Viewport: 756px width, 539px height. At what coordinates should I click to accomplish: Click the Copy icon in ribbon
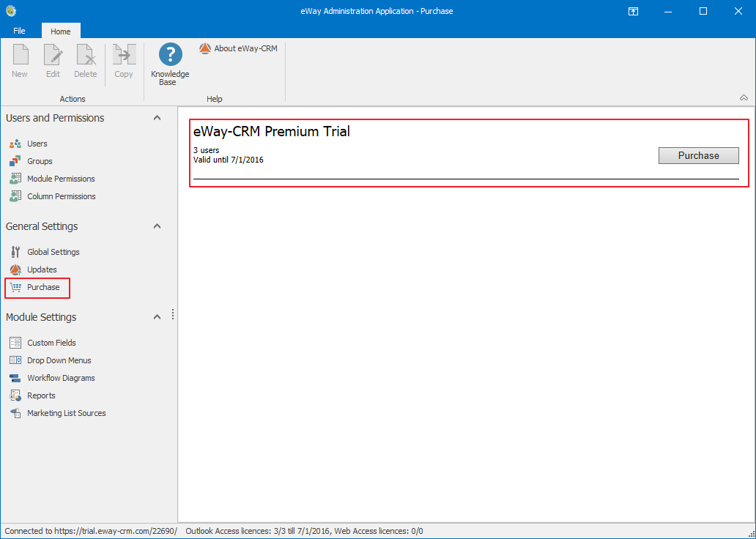(x=123, y=54)
